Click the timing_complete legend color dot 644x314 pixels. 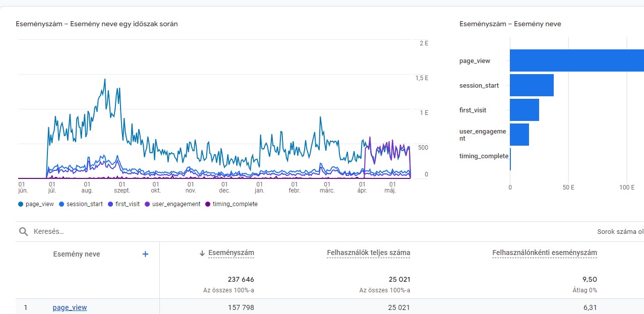(207, 204)
